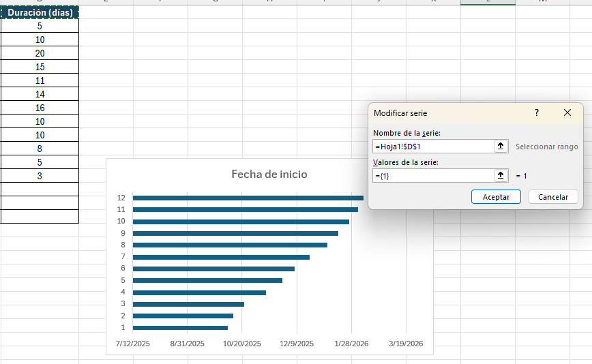Click the Modificar serie title bar
The image size is (592, 364).
coord(443,113)
